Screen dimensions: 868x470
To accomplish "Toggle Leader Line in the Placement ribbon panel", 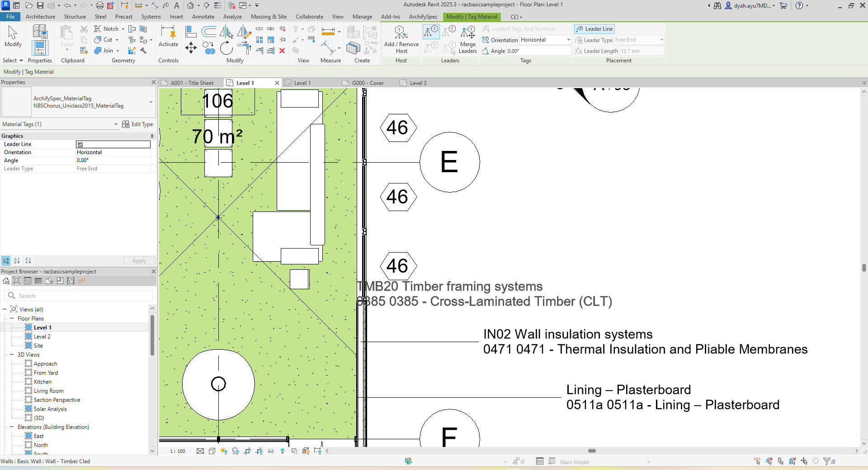I will 594,28.
